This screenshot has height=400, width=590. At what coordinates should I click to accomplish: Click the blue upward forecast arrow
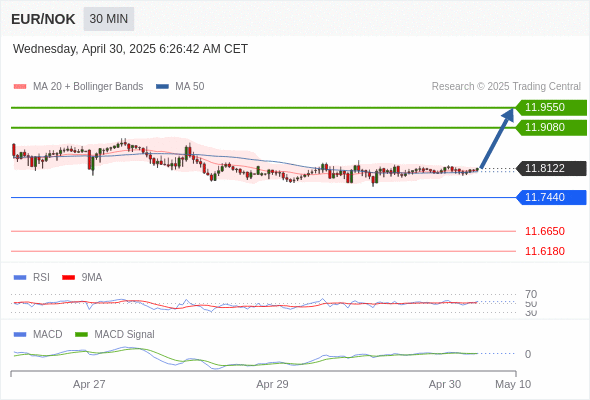click(497, 138)
